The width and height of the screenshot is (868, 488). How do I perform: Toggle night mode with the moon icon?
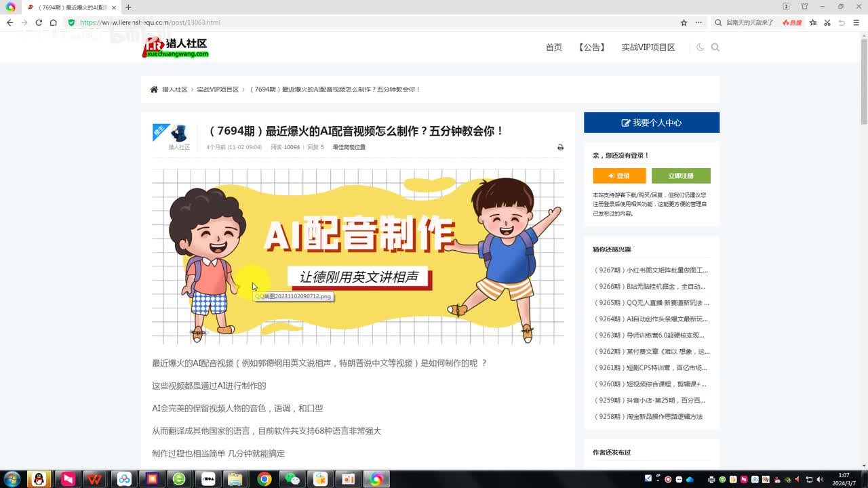pos(701,47)
